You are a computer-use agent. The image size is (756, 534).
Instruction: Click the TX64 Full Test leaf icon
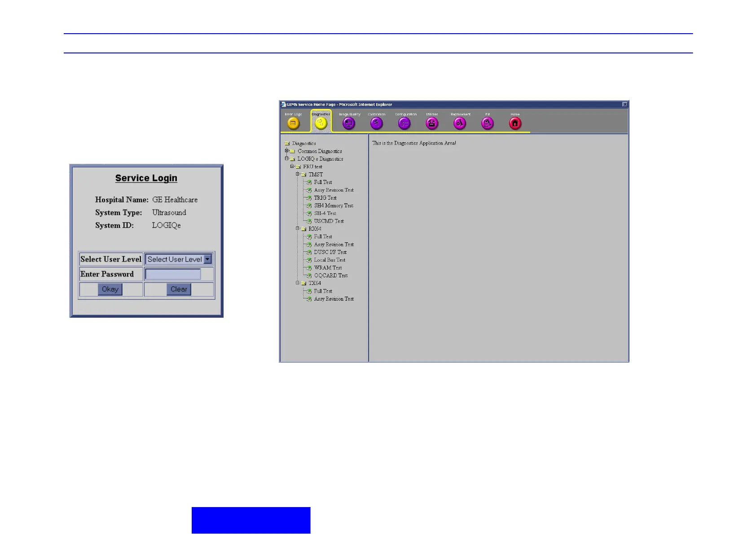(309, 292)
